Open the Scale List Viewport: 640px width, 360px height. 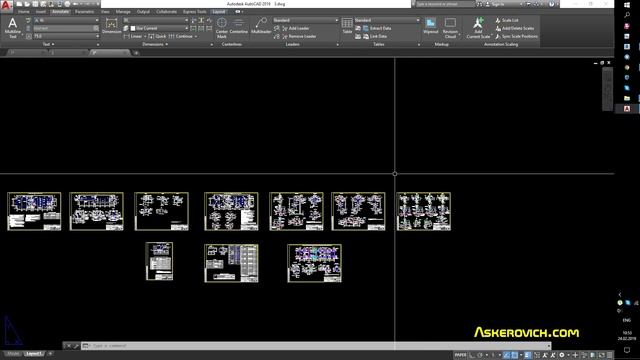pyautogui.click(x=507, y=20)
